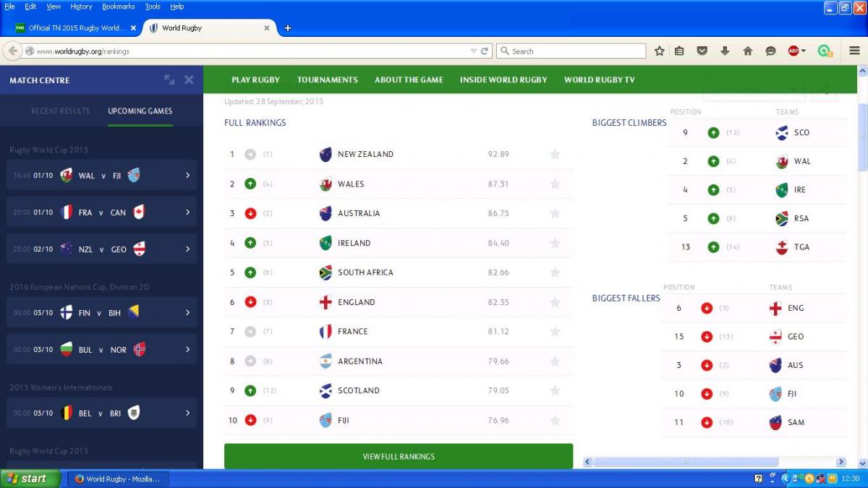Click the New Zealand flag icon
868x488 pixels.
[x=325, y=154]
